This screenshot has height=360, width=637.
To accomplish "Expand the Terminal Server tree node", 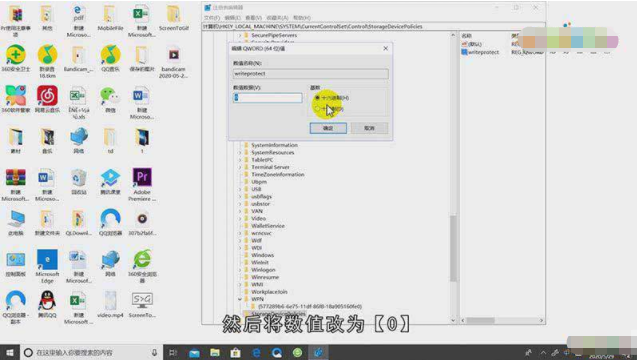I will 240,167.
